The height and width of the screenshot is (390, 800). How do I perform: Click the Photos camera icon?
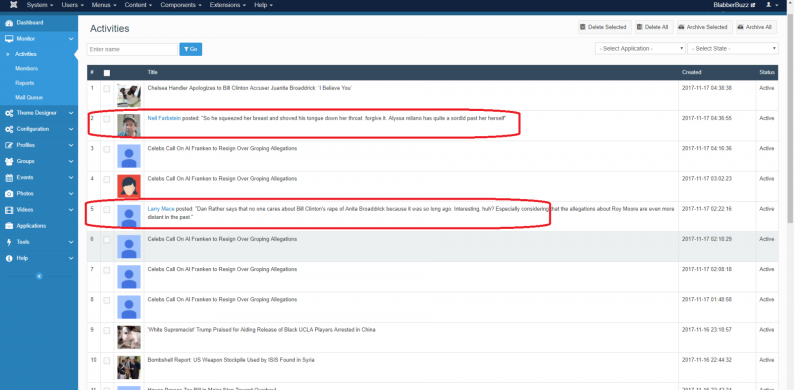(9, 194)
